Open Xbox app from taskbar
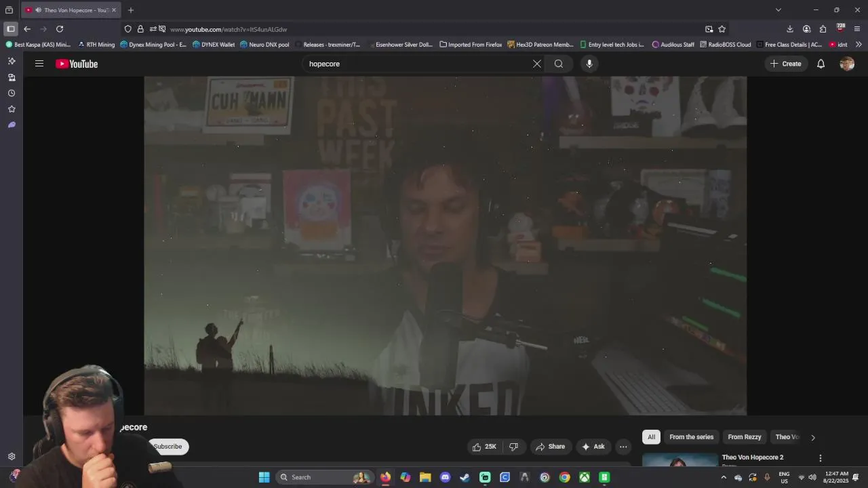The image size is (868, 488). (584, 477)
